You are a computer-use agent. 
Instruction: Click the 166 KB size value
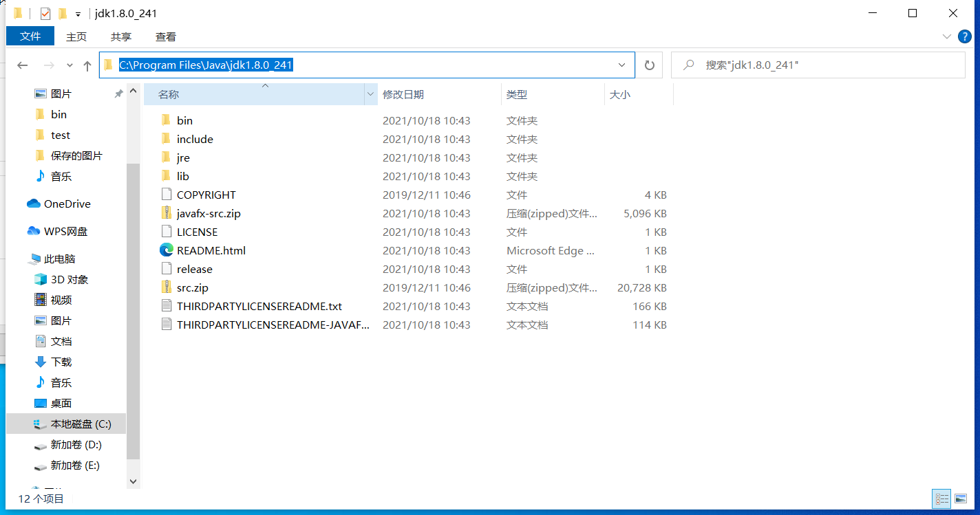tap(650, 306)
